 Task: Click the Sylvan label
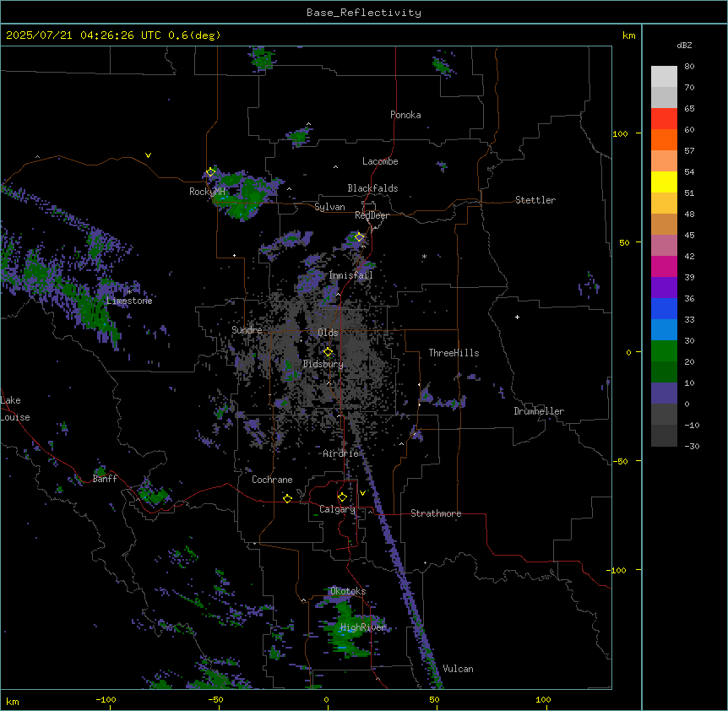329,207
